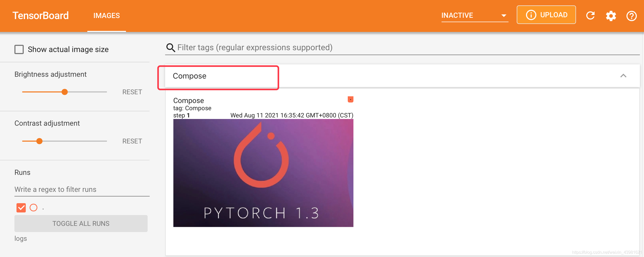Click the 'Brightness adjustment' label

(x=50, y=74)
